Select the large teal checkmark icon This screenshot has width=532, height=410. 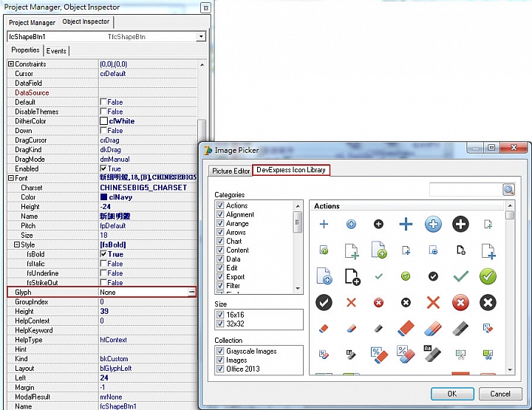(461, 277)
